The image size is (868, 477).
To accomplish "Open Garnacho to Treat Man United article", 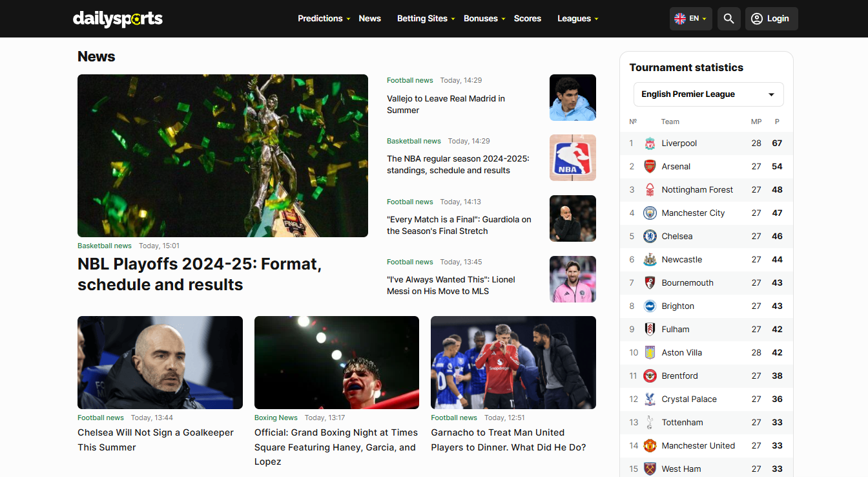I will click(508, 440).
